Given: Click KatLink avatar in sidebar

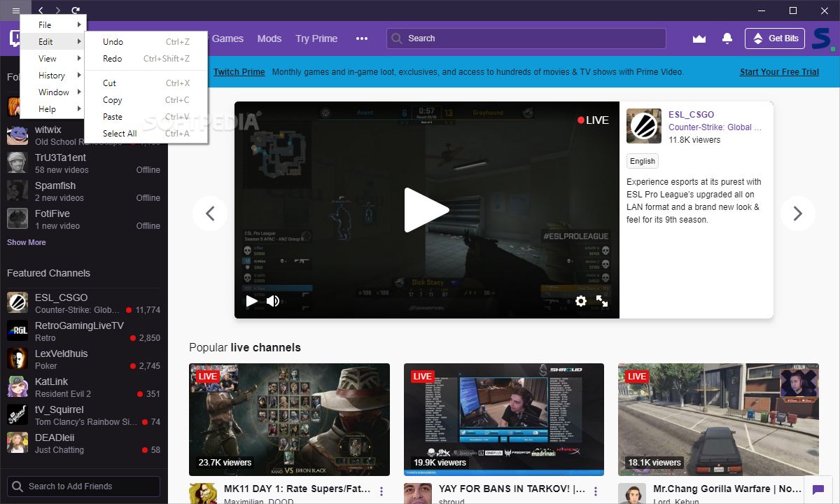Looking at the screenshot, I should (17, 386).
